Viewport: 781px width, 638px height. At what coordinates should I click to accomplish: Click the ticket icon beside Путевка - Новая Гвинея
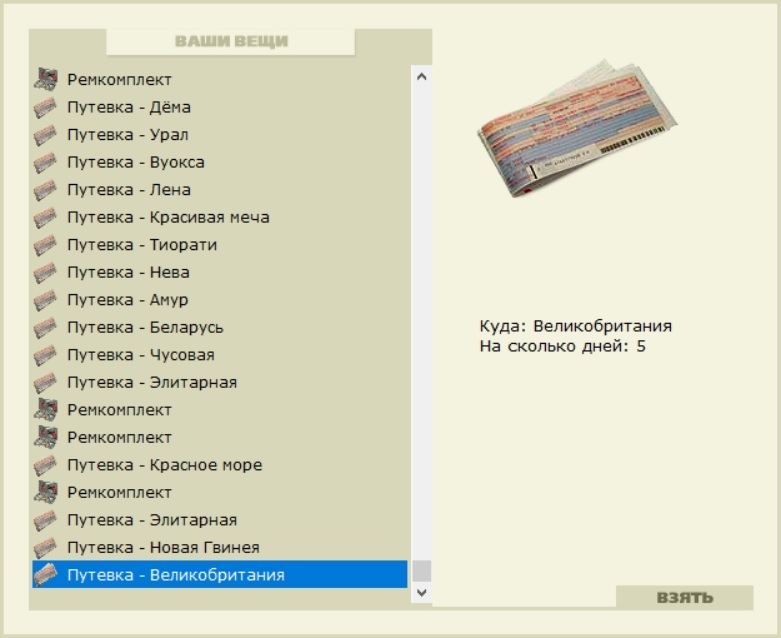pyautogui.click(x=45, y=548)
